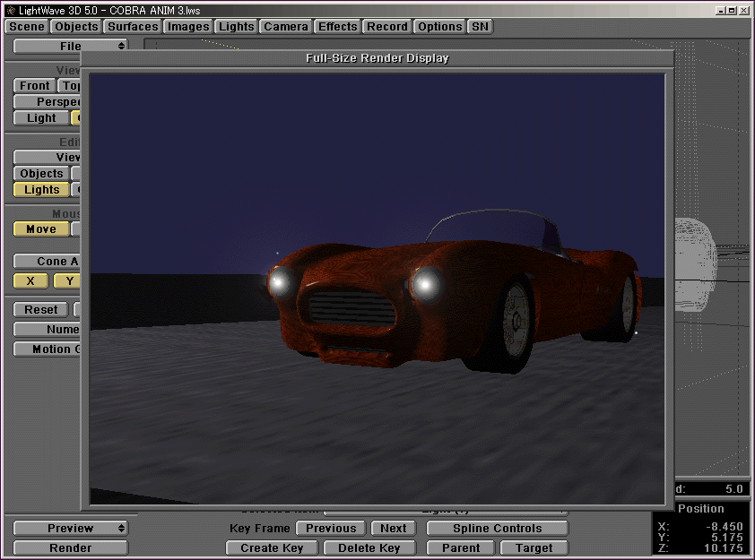Open the Effects menu
This screenshot has height=560, width=755.
click(x=336, y=26)
